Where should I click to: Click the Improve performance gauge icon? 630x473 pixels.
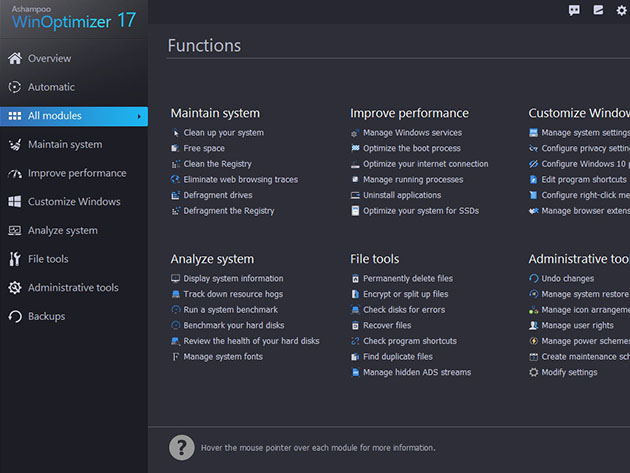(x=15, y=174)
